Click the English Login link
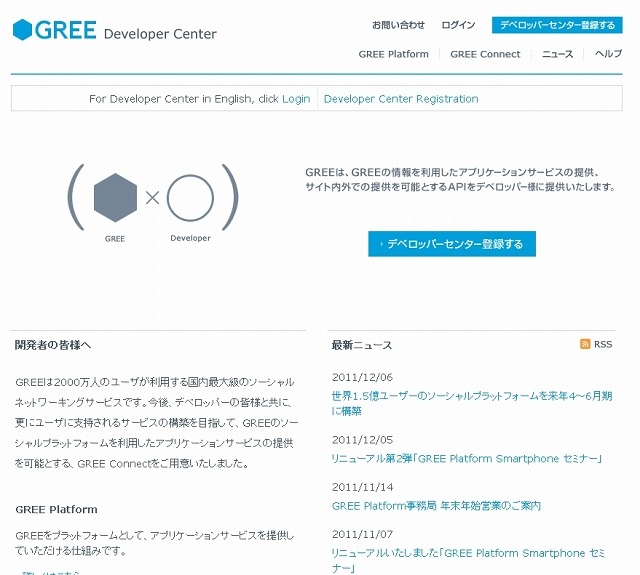 click(296, 99)
